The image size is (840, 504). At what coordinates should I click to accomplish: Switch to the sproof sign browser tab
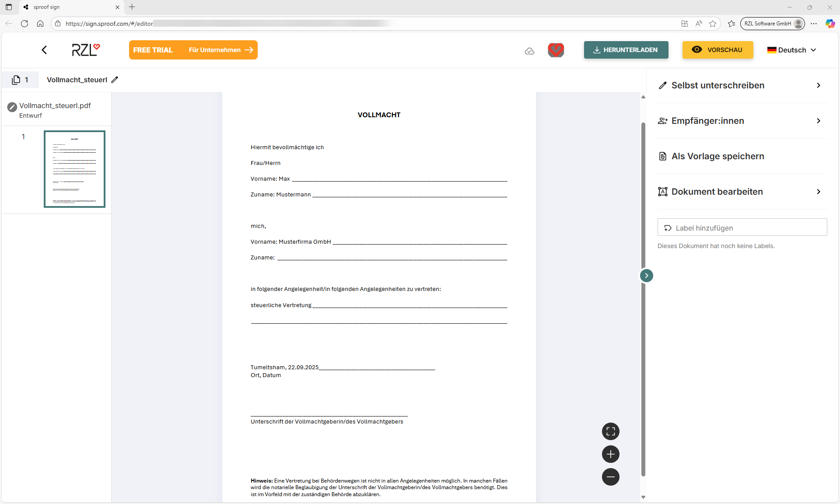pyautogui.click(x=66, y=7)
